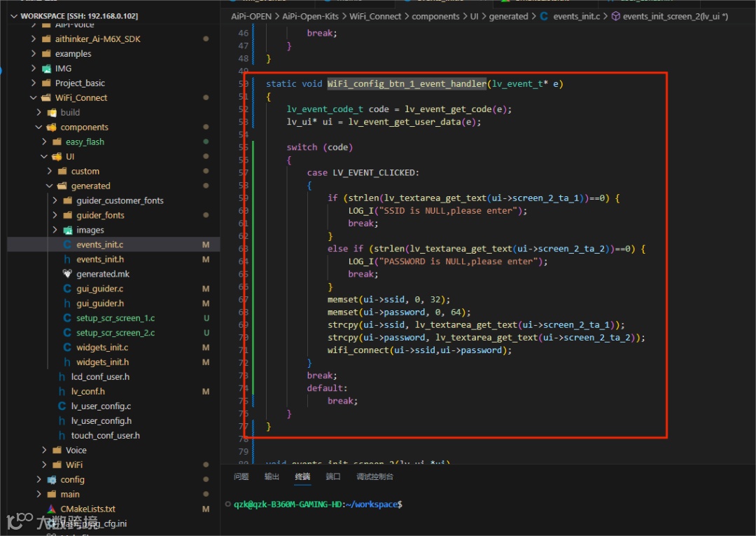Open the 调试控制台 panel tab
The image size is (756, 536).
point(374,476)
